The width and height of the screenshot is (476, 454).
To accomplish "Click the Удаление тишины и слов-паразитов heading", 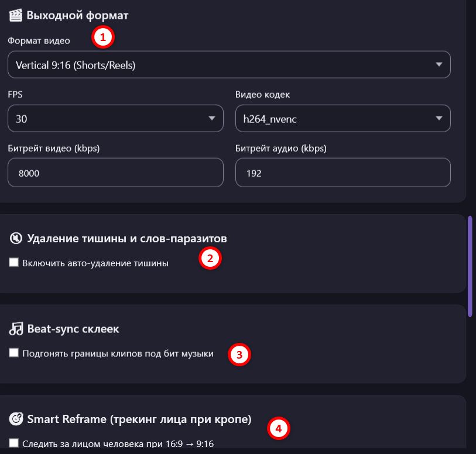I will click(127, 238).
